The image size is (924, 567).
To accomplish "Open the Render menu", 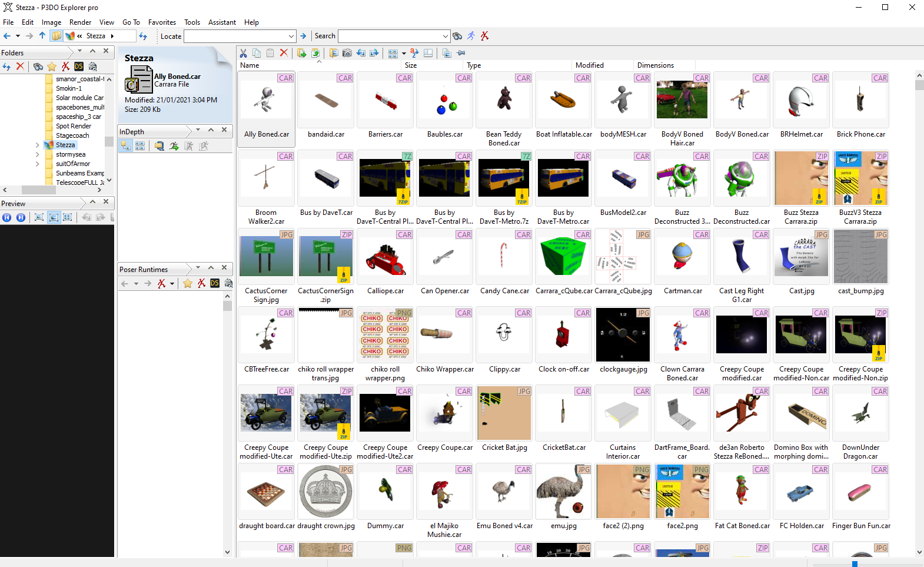I will click(81, 22).
